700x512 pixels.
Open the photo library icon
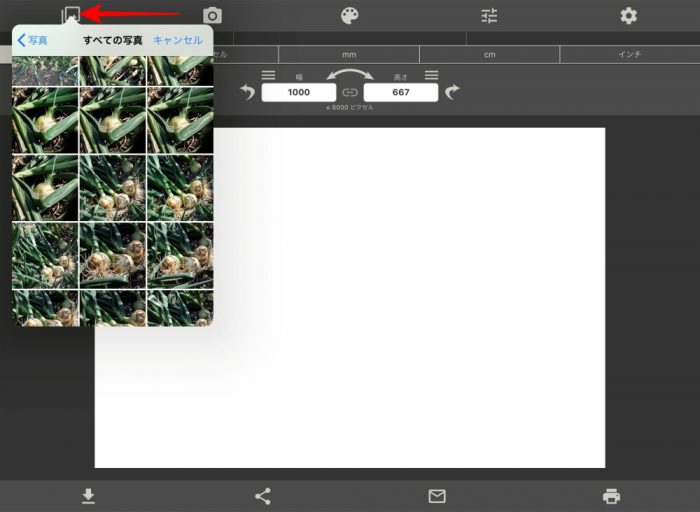tap(71, 15)
